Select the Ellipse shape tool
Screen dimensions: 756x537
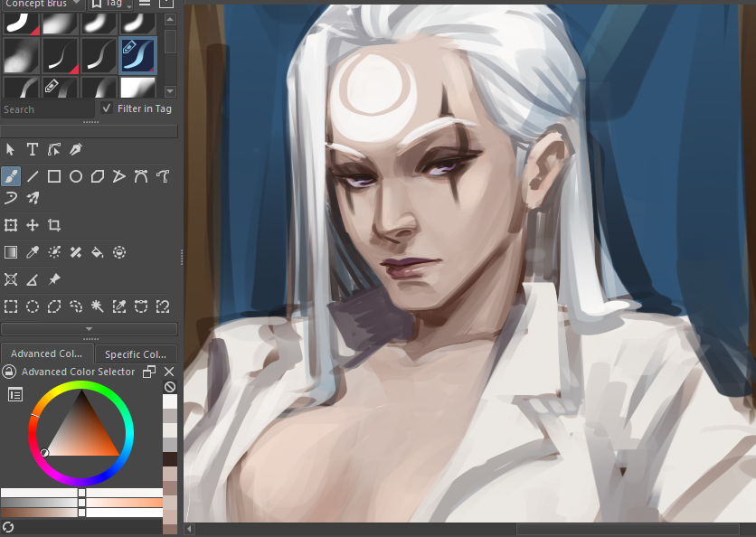pos(76,176)
